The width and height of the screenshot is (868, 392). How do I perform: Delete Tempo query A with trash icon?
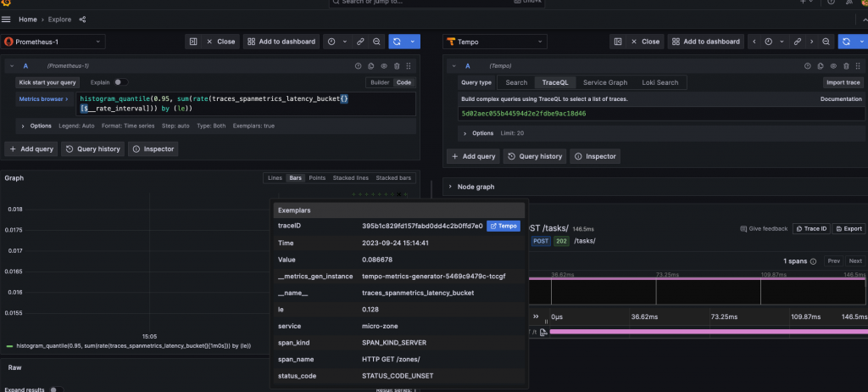846,66
